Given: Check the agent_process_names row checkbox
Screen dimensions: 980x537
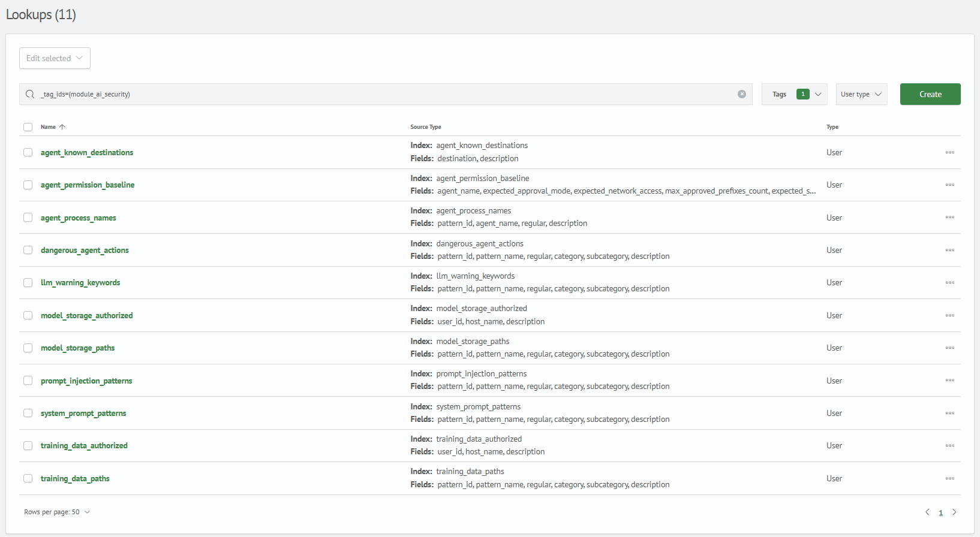Looking at the screenshot, I should coord(28,218).
